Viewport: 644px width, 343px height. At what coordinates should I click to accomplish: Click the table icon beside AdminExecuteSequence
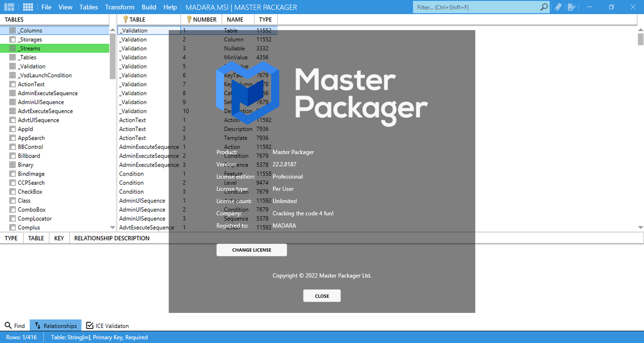click(x=13, y=94)
